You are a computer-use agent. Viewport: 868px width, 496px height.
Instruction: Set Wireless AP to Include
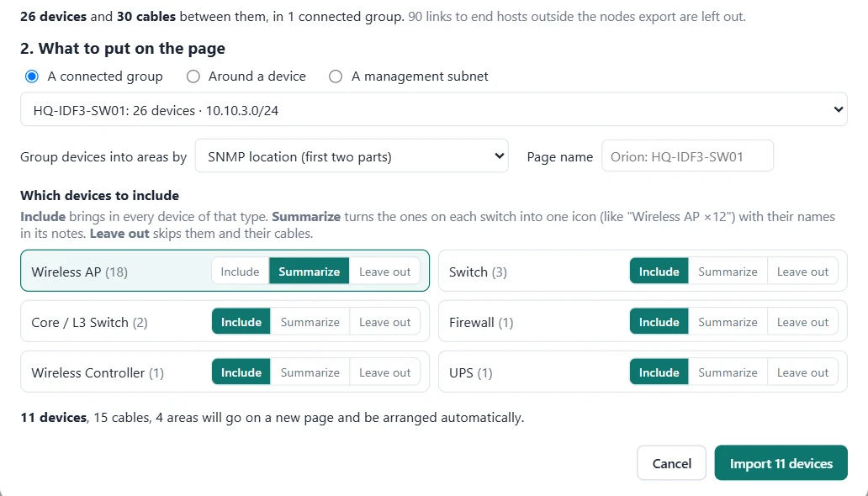[x=240, y=272]
